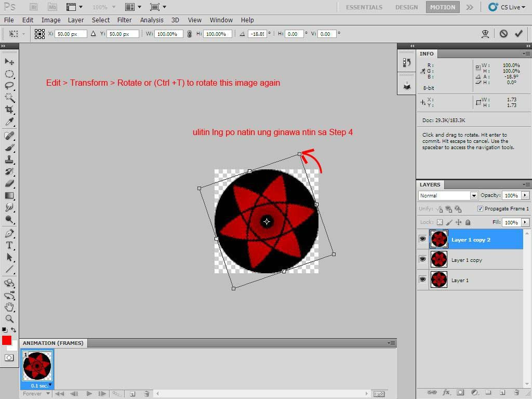Toggle lock layer position
Viewport: 532px width, 399px height.
coord(458,222)
